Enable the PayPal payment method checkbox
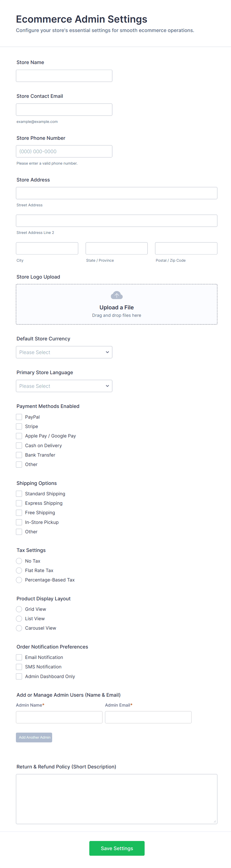Viewport: 231px width, 868px height. [x=19, y=417]
